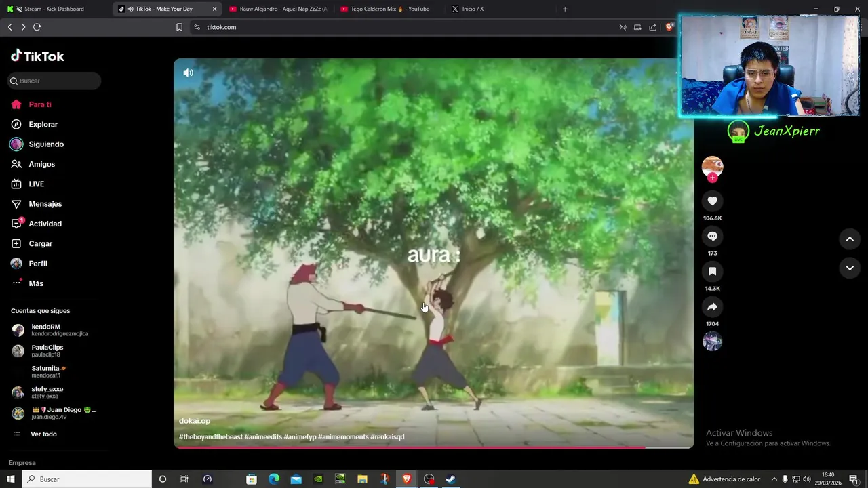
Task: Open Task View on the taskbar
Action: point(184,479)
